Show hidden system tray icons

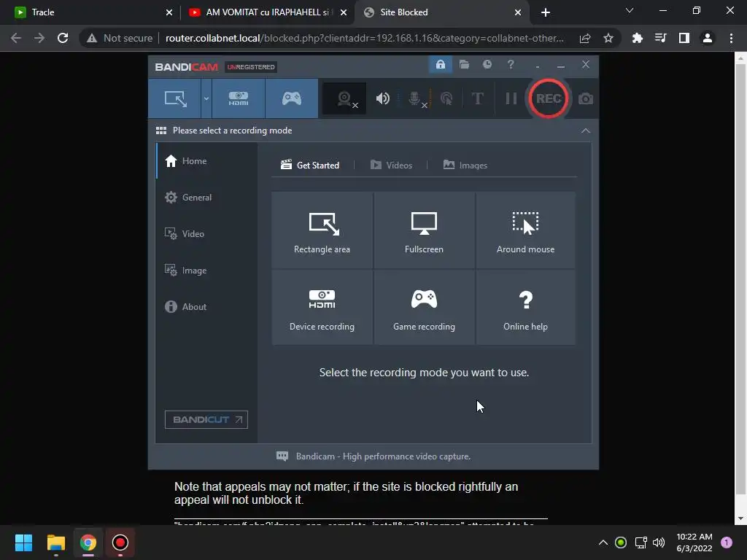pyautogui.click(x=603, y=542)
